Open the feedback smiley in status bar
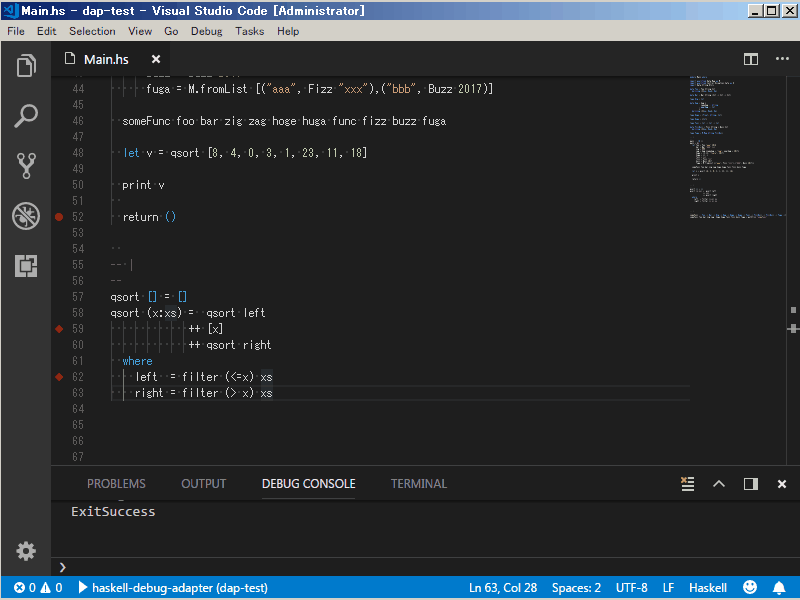The height and width of the screenshot is (600, 800). (749, 587)
